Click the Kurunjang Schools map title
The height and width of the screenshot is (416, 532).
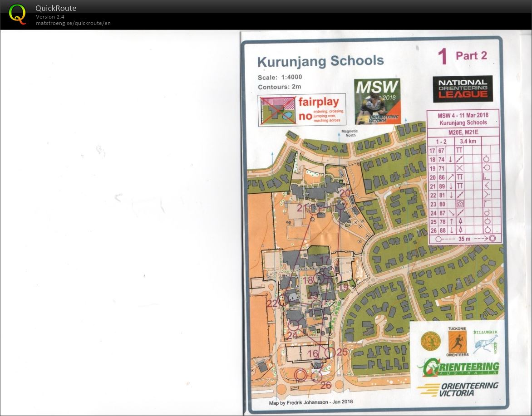coord(321,60)
